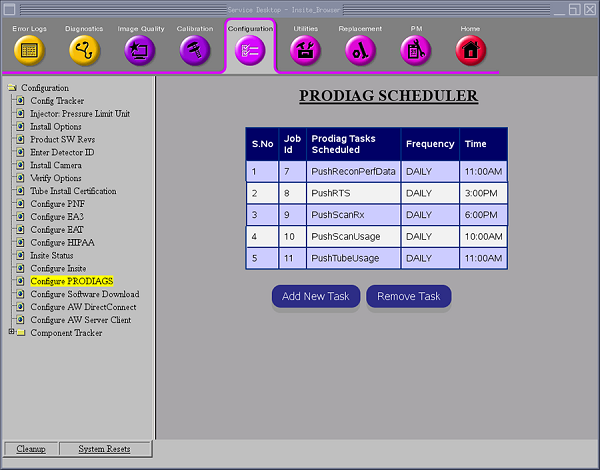Open Configure Software Download item
Screen dimensions: 600x470
[84, 294]
